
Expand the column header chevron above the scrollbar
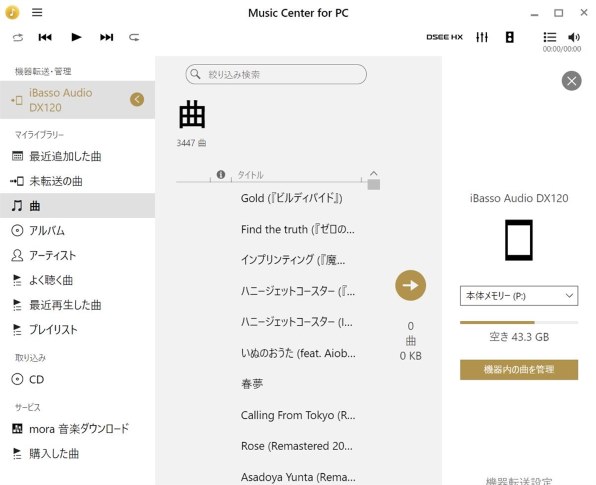[x=374, y=173]
